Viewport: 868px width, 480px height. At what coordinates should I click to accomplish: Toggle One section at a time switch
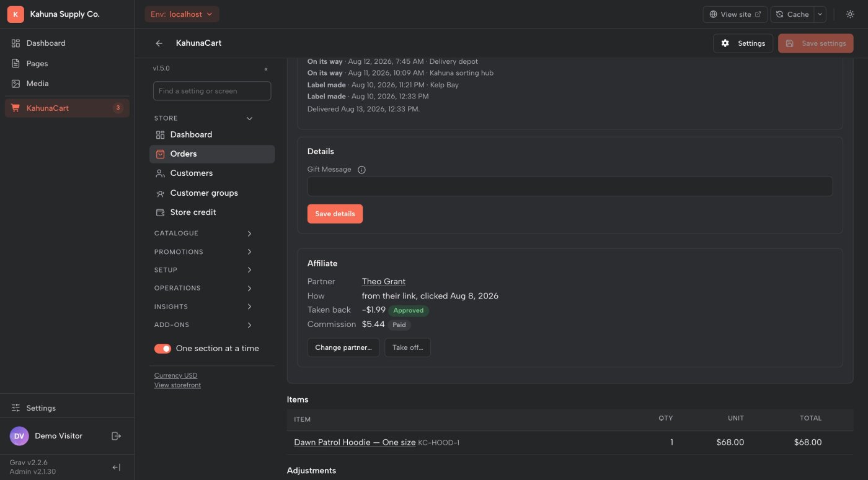pyautogui.click(x=162, y=349)
